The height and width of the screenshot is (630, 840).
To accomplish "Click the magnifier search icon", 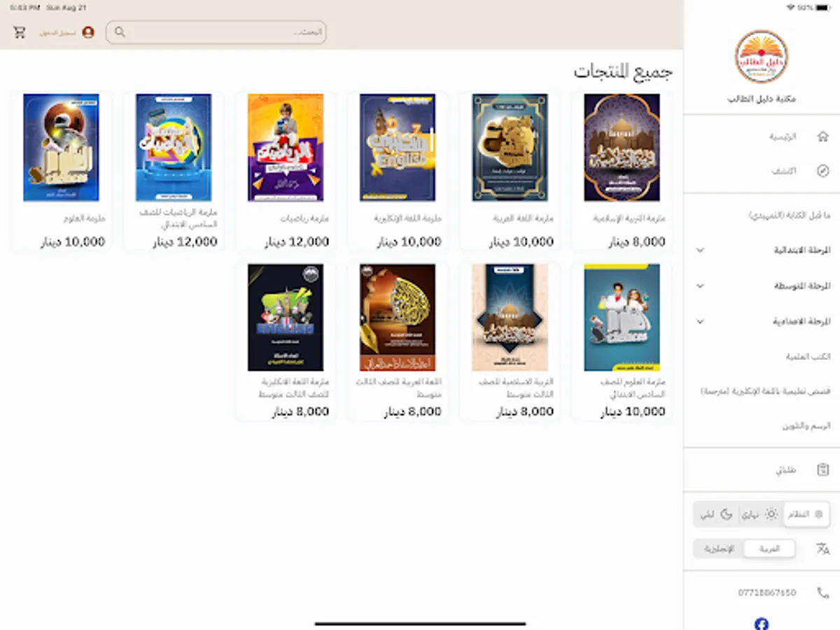I will click(x=120, y=32).
